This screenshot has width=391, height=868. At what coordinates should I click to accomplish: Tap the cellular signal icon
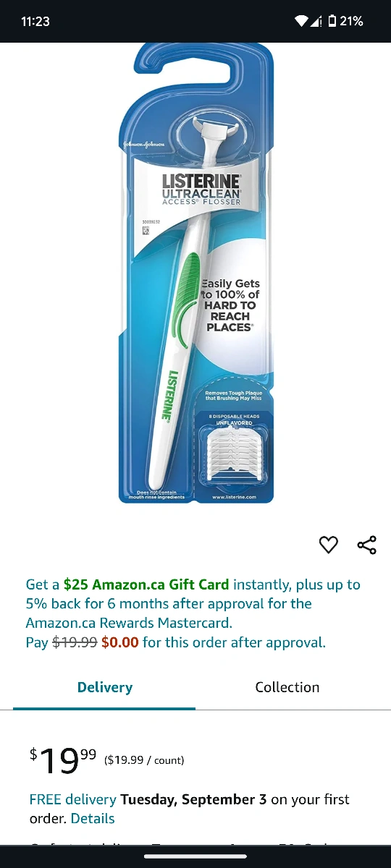316,21
